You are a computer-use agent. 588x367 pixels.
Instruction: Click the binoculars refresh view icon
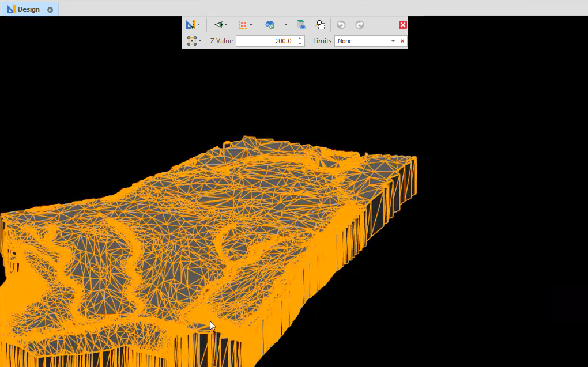pyautogui.click(x=270, y=25)
